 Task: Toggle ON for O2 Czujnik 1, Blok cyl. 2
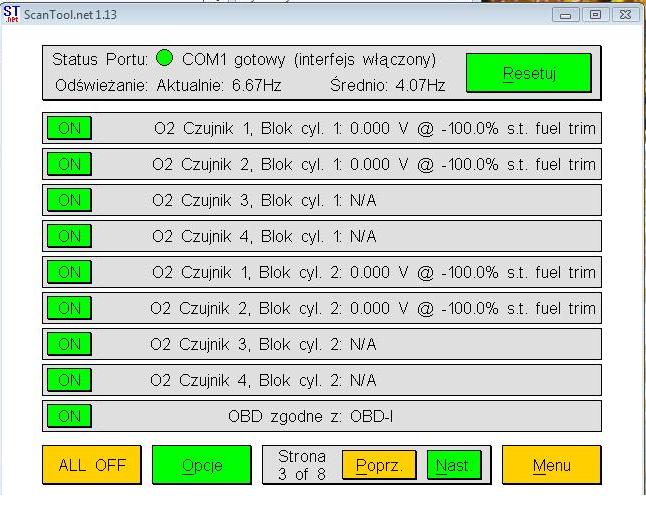(x=69, y=272)
